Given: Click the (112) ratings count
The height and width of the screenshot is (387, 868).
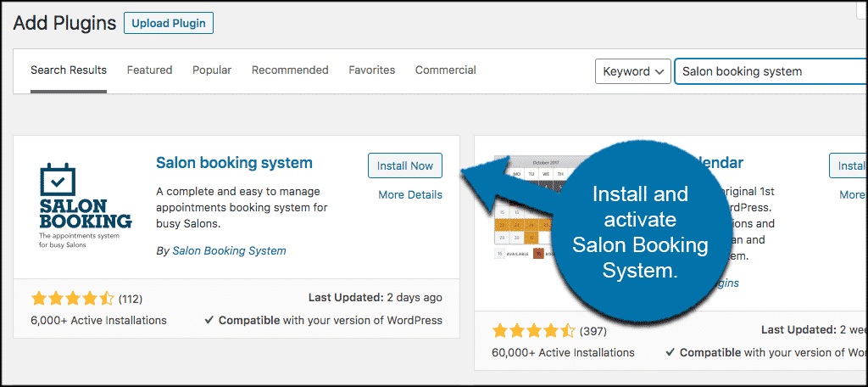Looking at the screenshot, I should (x=131, y=300).
